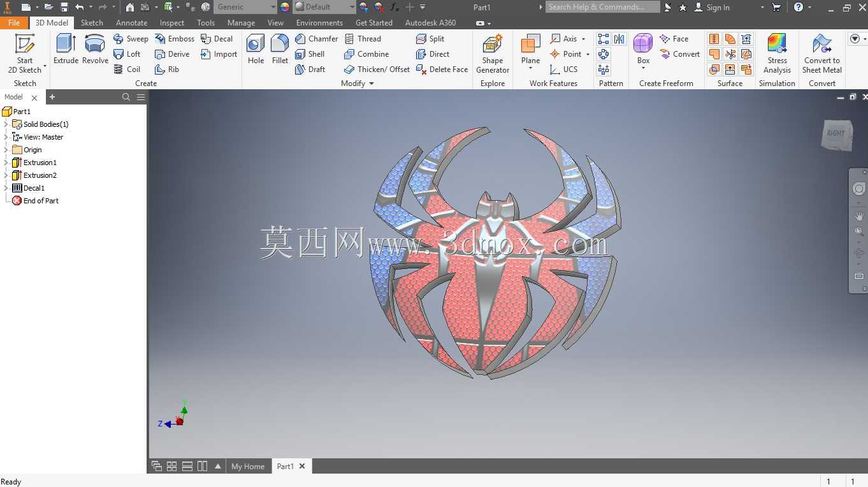
Task: Switch to the Sketch ribbon tab
Action: 92,22
